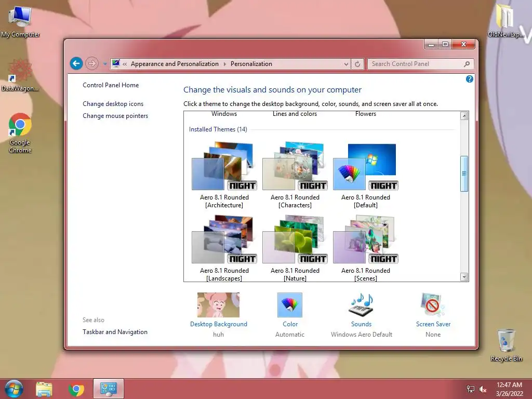Open Taskbar and Navigation link
This screenshot has height=399, width=532.
point(115,332)
